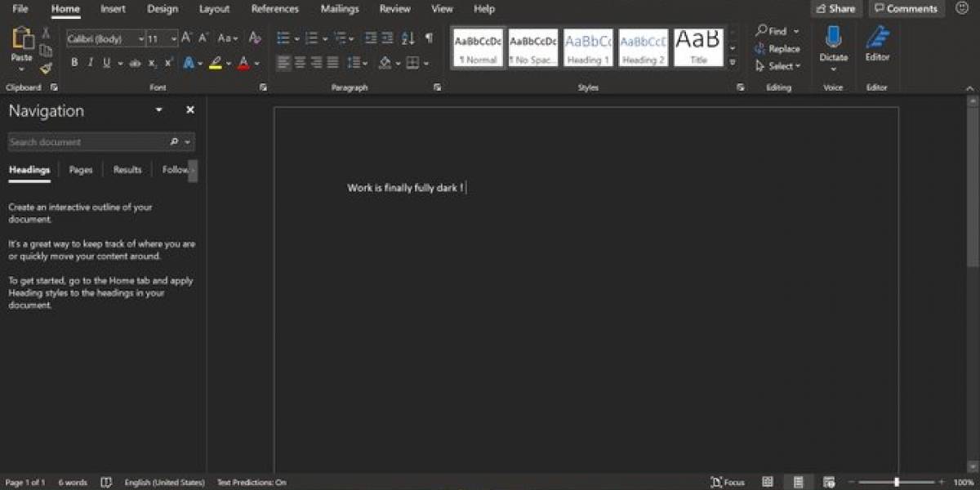Click the Format Painter brush icon
Screen dimensions: 980x490
point(46,69)
